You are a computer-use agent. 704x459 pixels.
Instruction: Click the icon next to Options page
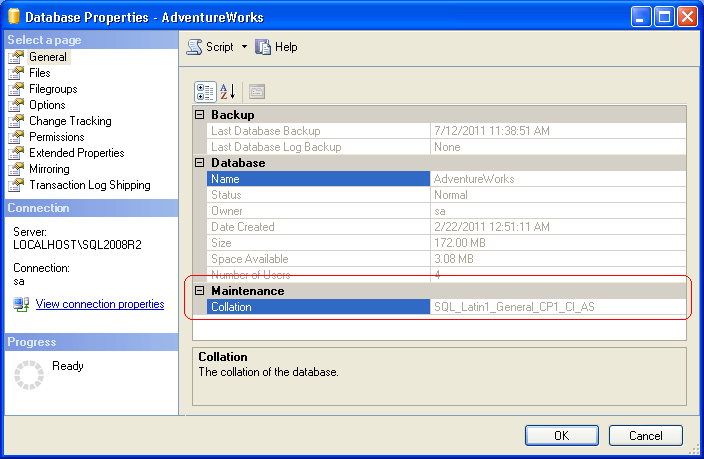click(x=16, y=105)
